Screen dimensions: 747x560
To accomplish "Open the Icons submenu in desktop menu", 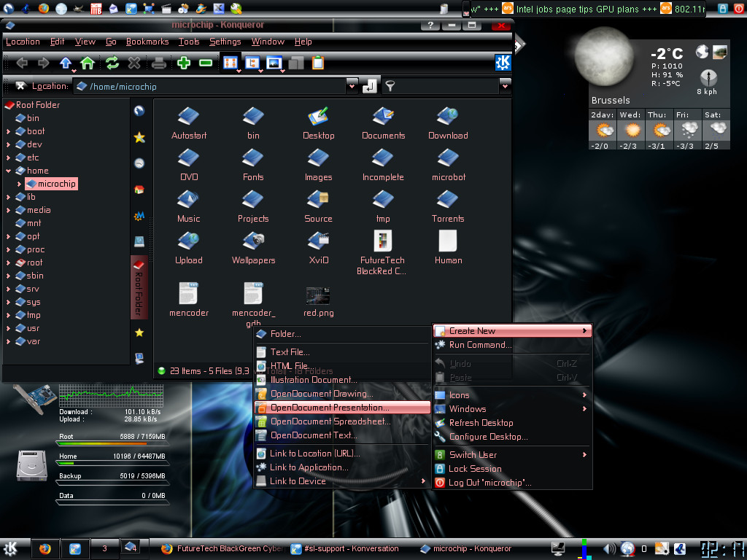I will pos(512,395).
